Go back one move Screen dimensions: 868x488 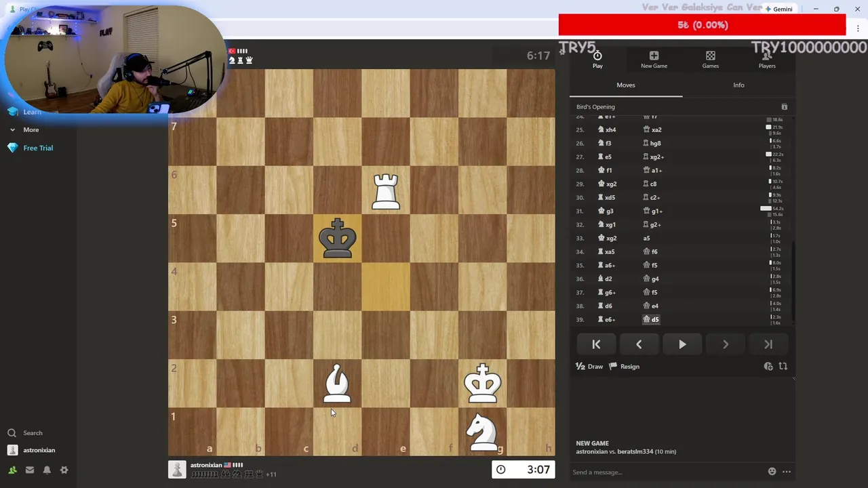click(x=639, y=344)
